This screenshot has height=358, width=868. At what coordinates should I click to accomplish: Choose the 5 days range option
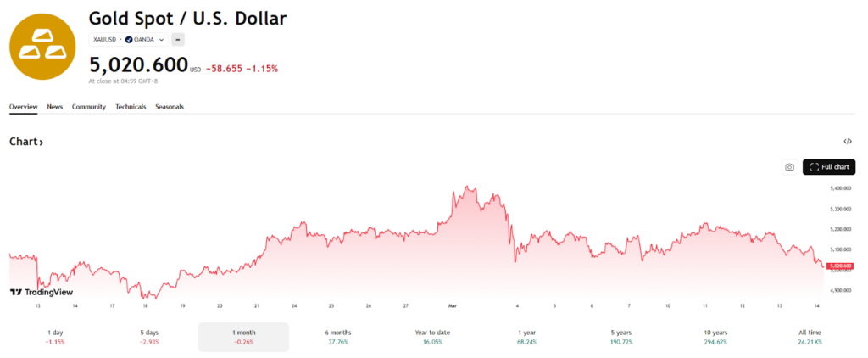[150, 337]
